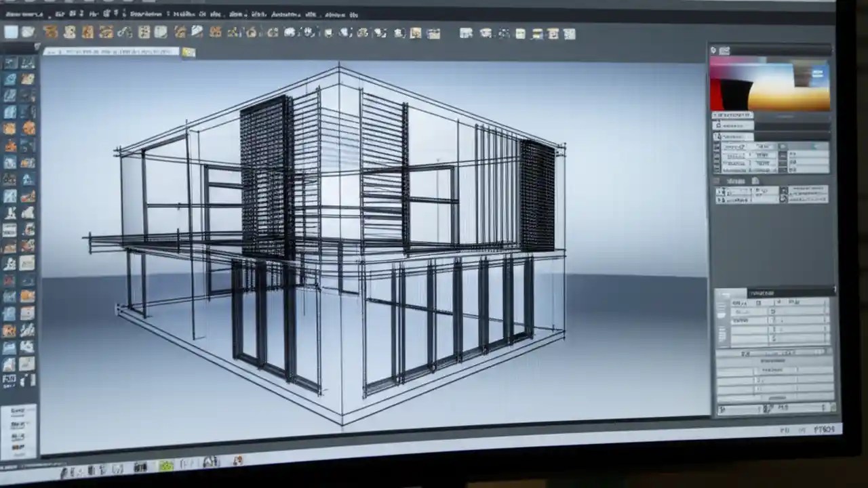This screenshot has width=868, height=488.
Task: Click the save icon in the upper toolbar
Action: tap(27, 32)
